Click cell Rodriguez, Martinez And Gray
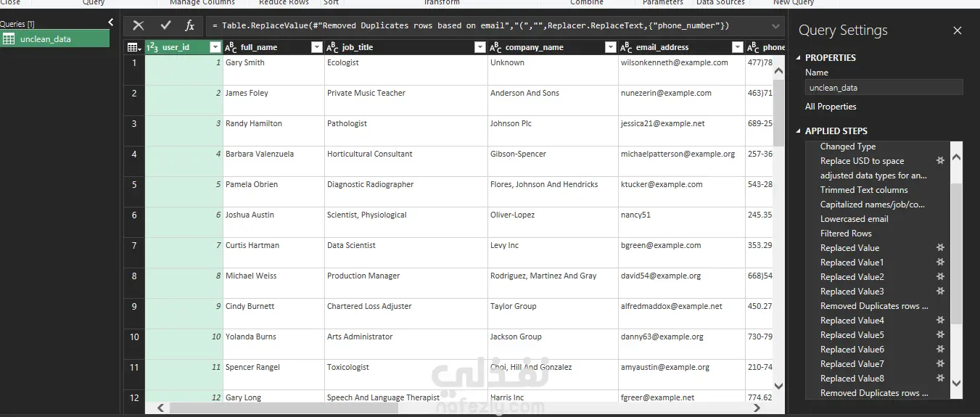Screen dimensions: 980x417 click(553, 283)
